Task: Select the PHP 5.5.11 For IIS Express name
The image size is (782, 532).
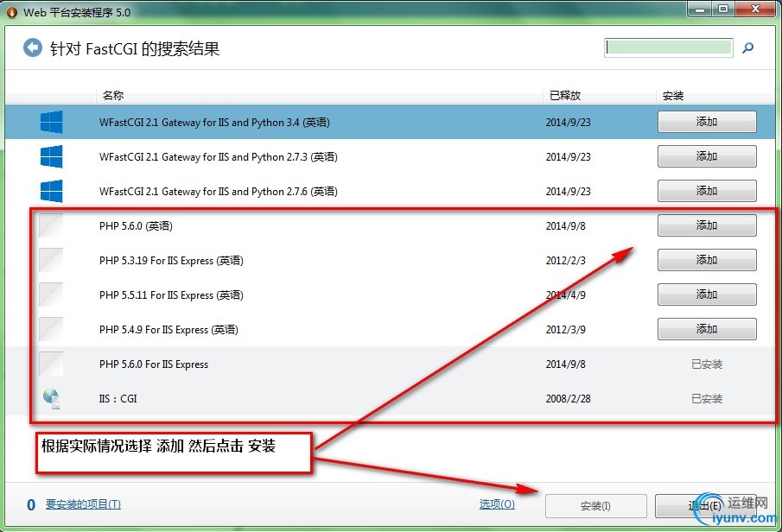Action: click(x=171, y=295)
